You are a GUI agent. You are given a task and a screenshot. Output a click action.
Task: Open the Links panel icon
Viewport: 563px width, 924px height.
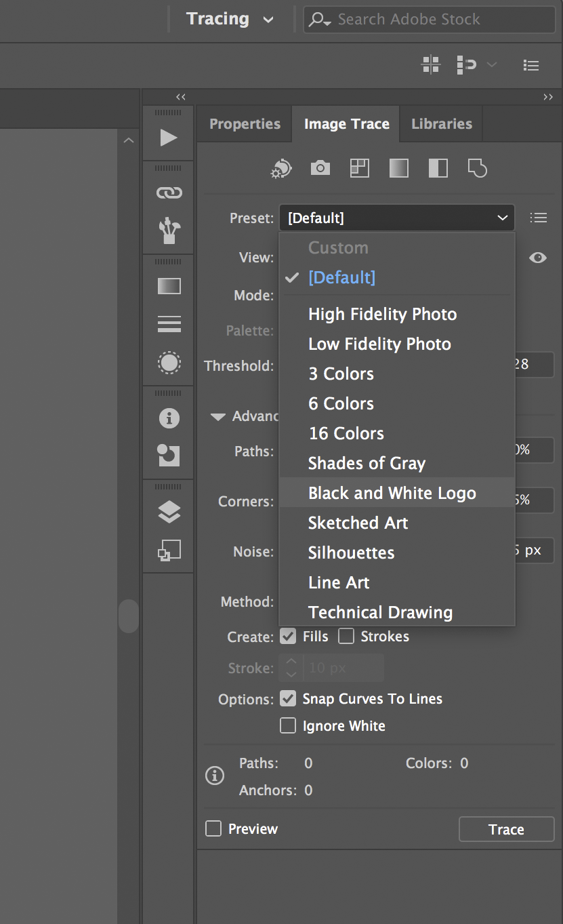click(x=169, y=193)
